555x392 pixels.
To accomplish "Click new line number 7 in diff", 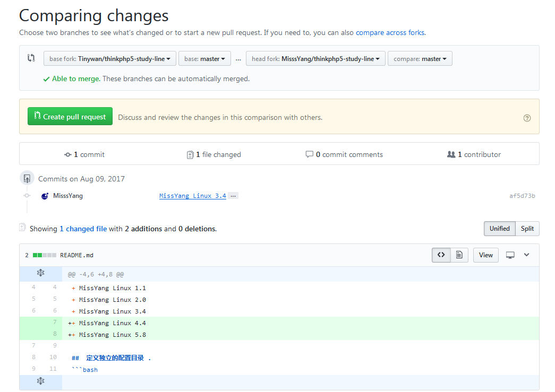I will (55, 322).
